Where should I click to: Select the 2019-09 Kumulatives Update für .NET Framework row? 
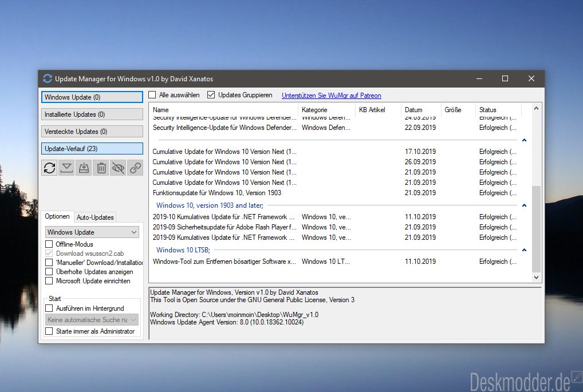tap(334, 237)
